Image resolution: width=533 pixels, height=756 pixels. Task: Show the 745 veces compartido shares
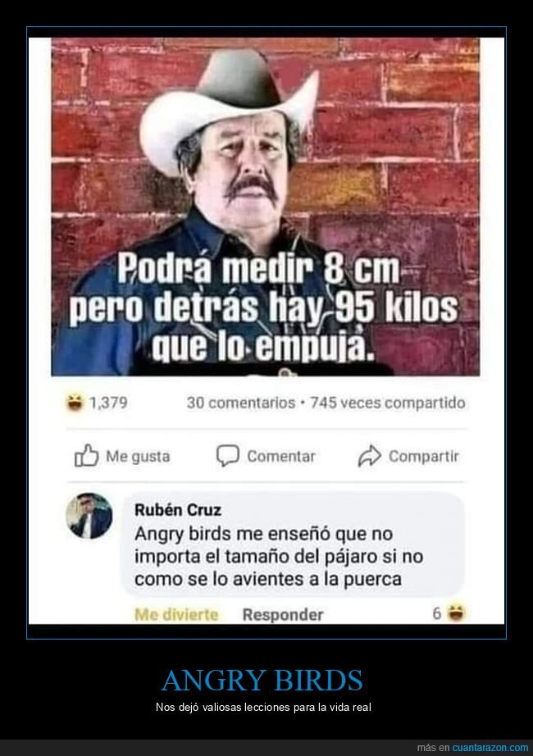(x=388, y=403)
